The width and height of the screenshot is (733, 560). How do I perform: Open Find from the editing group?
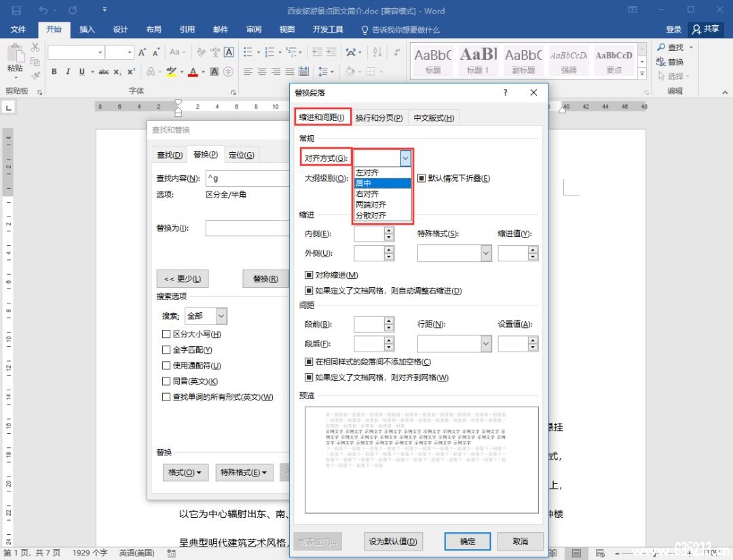pos(671,48)
